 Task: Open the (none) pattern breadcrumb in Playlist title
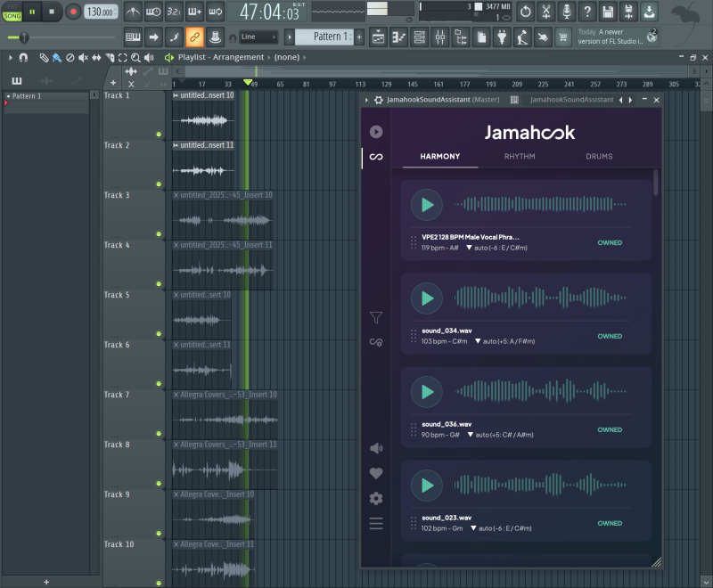287,57
